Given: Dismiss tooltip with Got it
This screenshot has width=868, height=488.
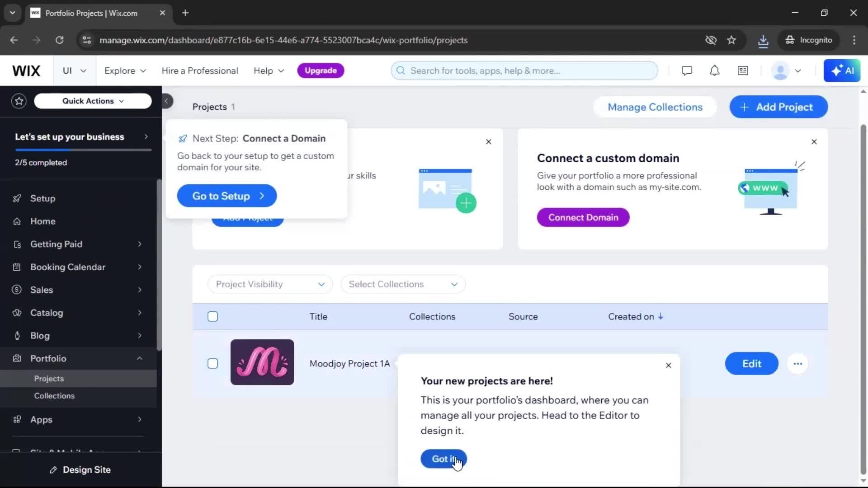Looking at the screenshot, I should tap(443, 459).
